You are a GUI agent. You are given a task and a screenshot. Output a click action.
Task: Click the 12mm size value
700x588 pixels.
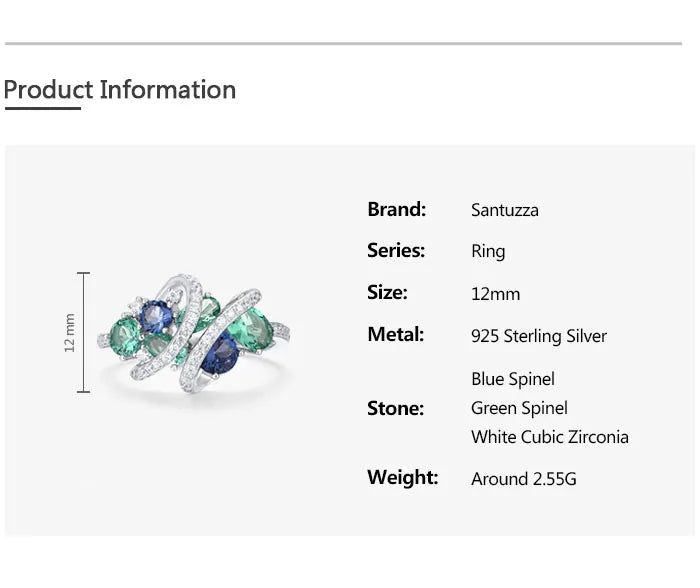495,294
